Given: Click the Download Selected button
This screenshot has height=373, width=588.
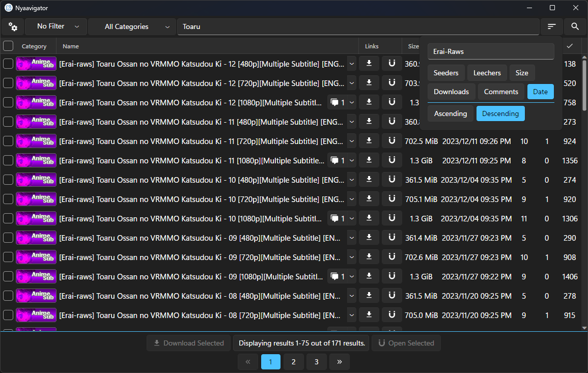Looking at the screenshot, I should pyautogui.click(x=189, y=343).
